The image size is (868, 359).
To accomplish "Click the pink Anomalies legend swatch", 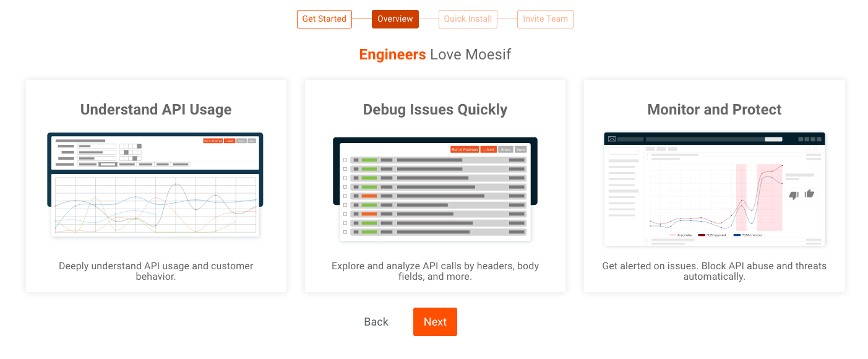I will click(672, 235).
